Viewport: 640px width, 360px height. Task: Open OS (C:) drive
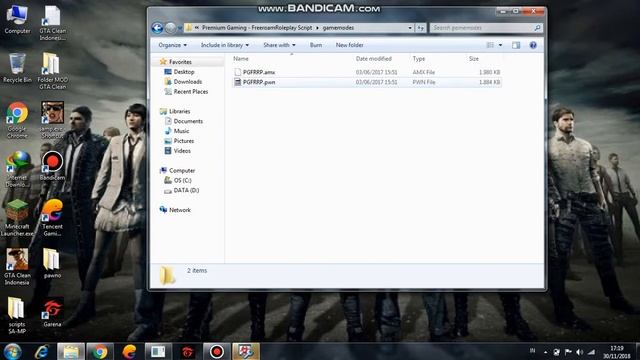point(182,180)
